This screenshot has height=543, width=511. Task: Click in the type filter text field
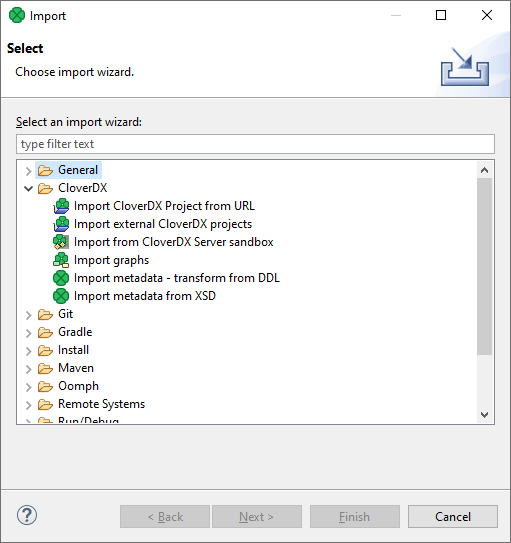[x=255, y=144]
